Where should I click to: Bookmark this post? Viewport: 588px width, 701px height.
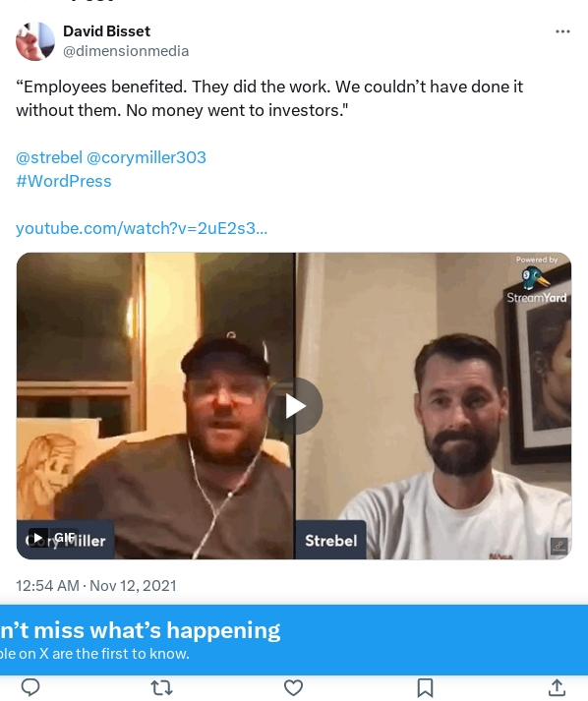pos(425,687)
